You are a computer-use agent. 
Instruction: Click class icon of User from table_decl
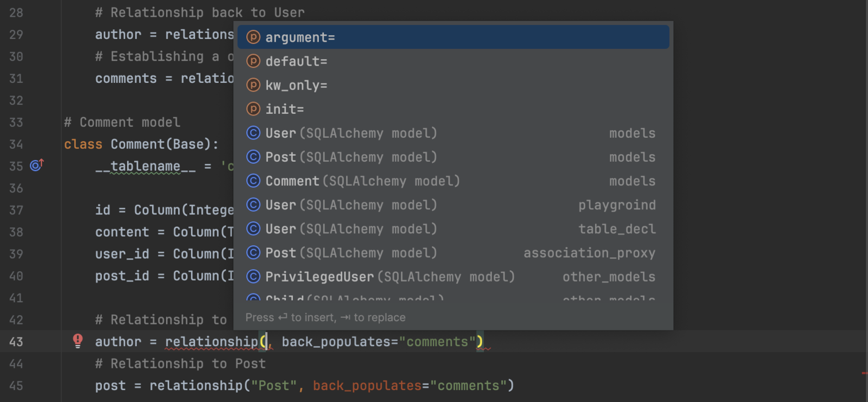tap(253, 229)
